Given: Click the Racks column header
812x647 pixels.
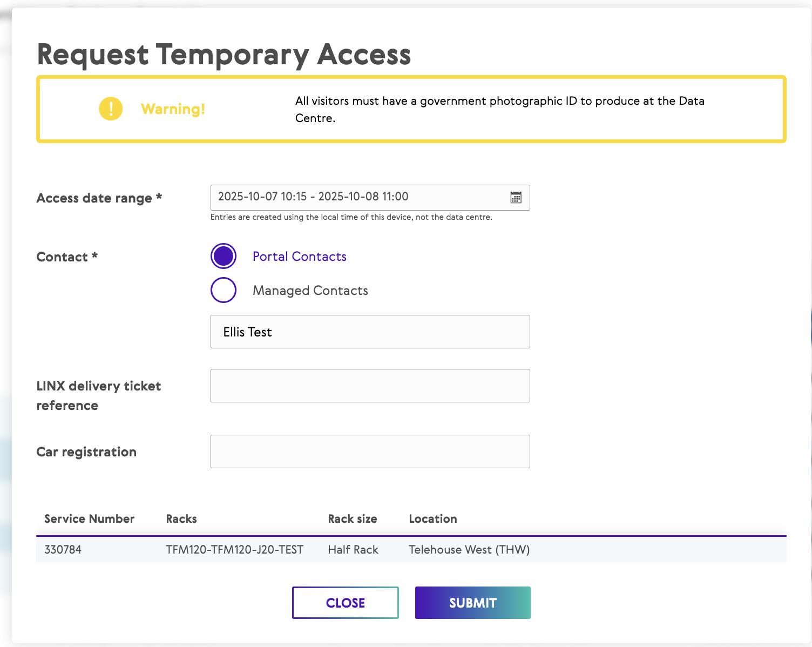Looking at the screenshot, I should (181, 519).
